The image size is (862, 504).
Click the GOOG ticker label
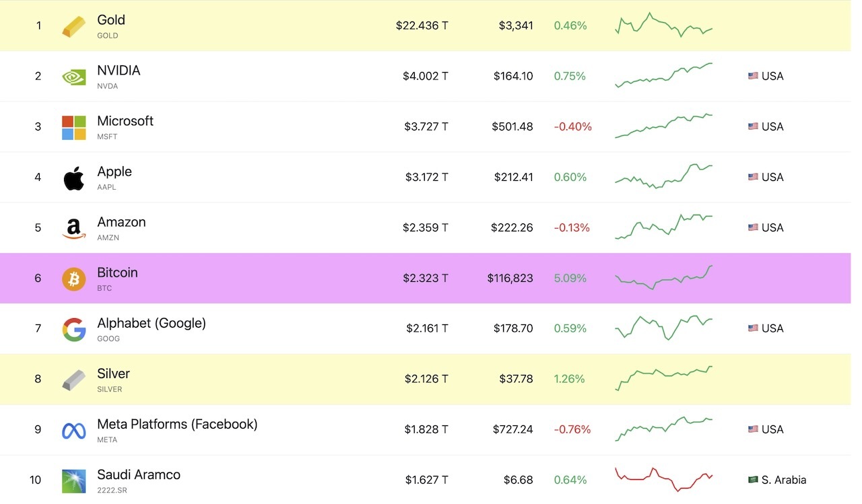pos(108,338)
